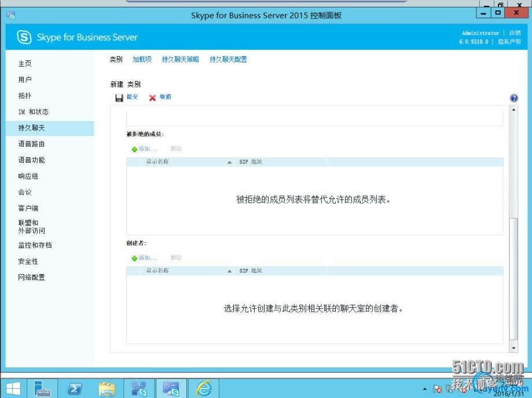532x398 pixels.
Task: Click the 注销 sign-out link
Action: click(515, 33)
